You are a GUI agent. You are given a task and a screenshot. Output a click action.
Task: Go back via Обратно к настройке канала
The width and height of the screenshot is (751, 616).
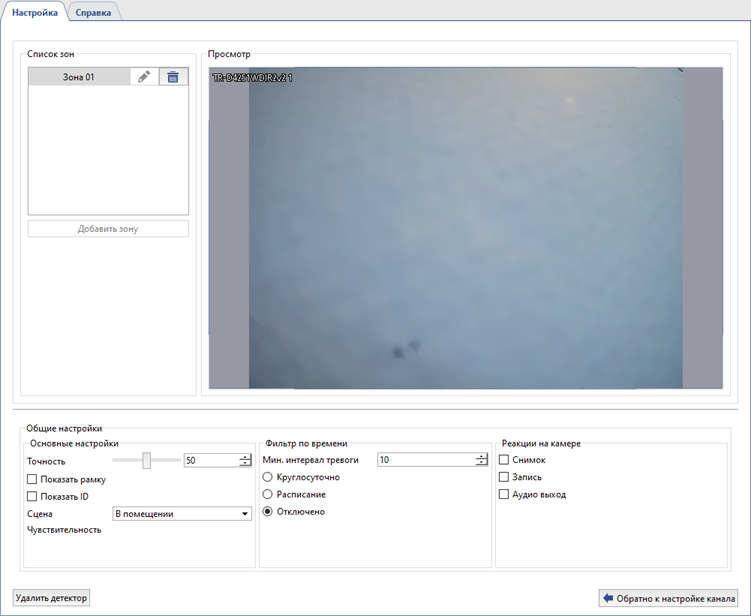tap(669, 598)
